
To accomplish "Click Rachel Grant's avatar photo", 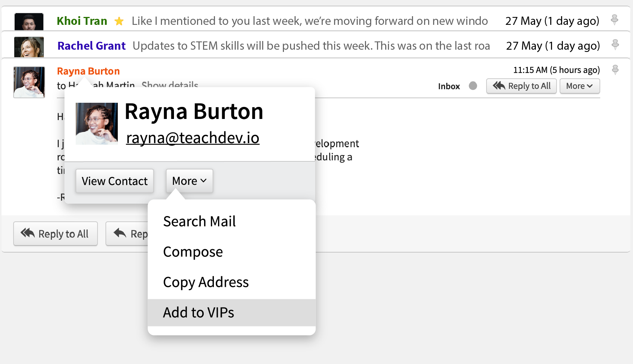I will click(29, 47).
